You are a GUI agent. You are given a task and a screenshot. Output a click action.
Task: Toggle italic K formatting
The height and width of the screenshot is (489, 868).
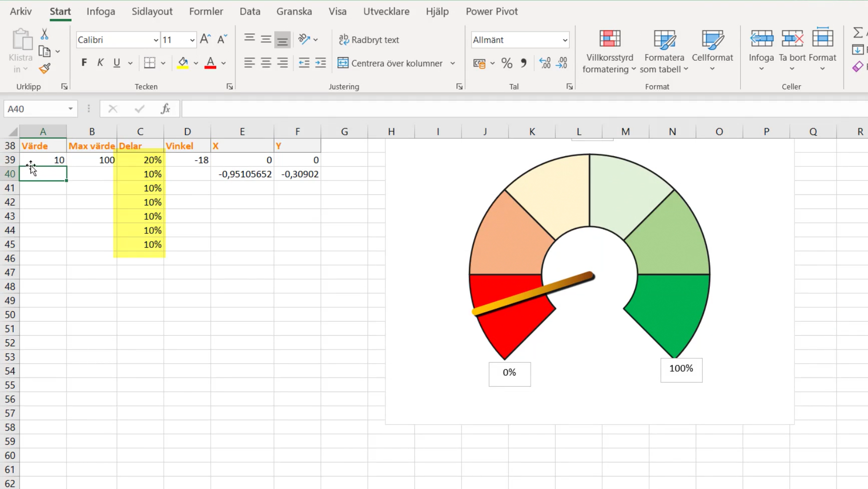coord(100,63)
